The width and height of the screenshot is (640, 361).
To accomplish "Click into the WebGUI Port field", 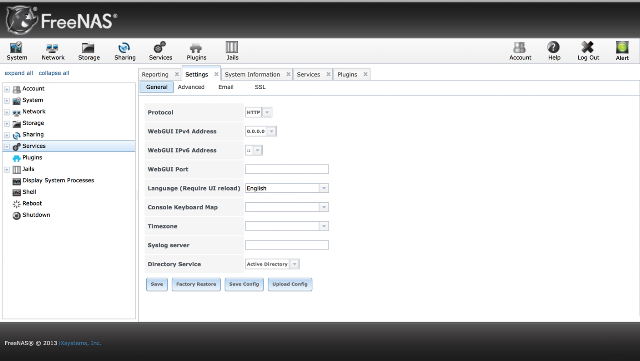I will tap(287, 169).
